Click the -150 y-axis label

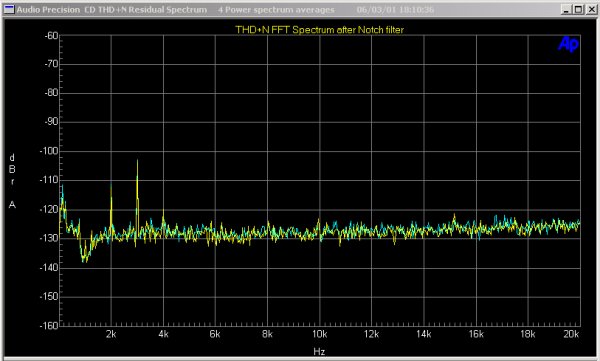point(49,296)
